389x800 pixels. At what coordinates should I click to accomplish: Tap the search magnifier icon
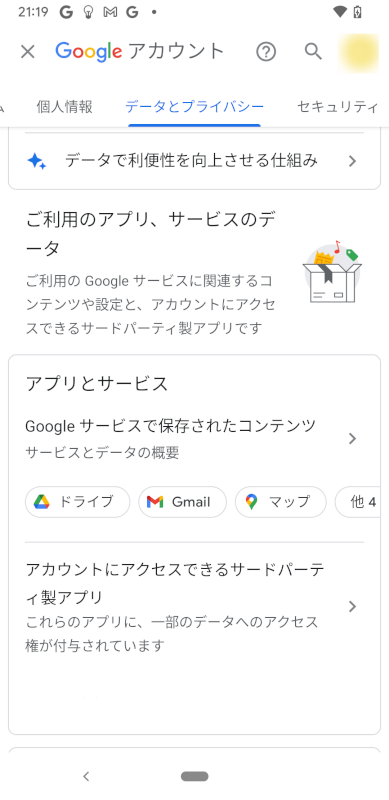[313, 52]
